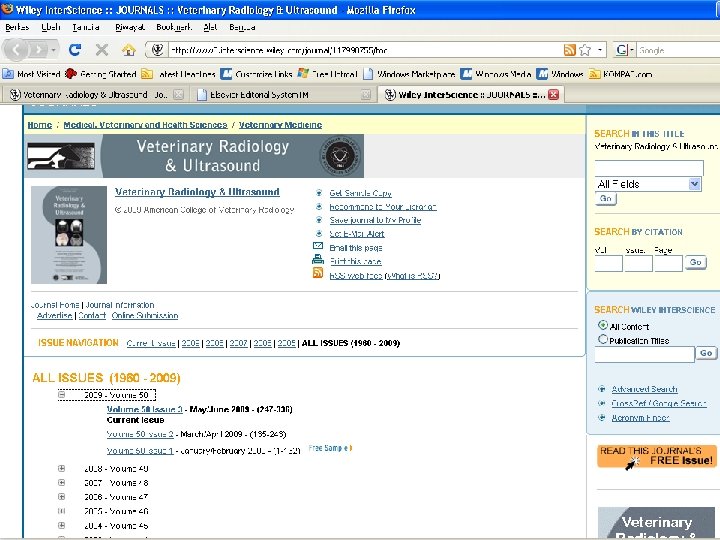720x540 pixels.
Task: Click the Search in this title text field
Action: (649, 167)
